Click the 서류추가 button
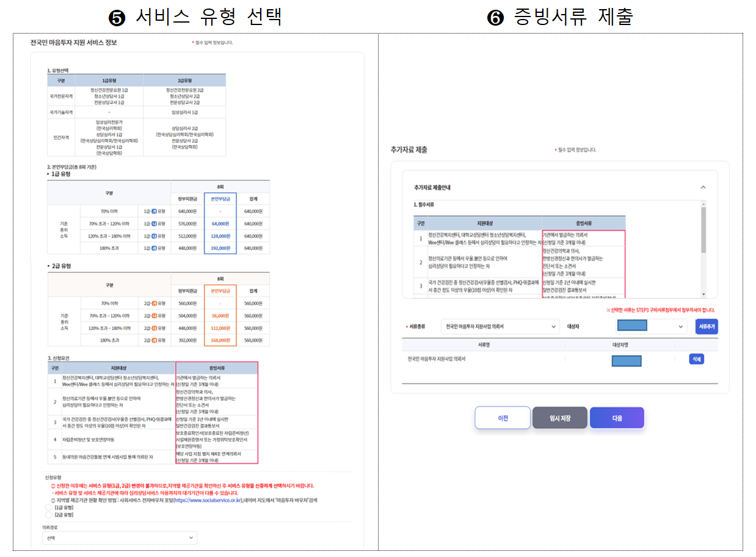Viewport: 756px width, 557px height. (x=706, y=327)
